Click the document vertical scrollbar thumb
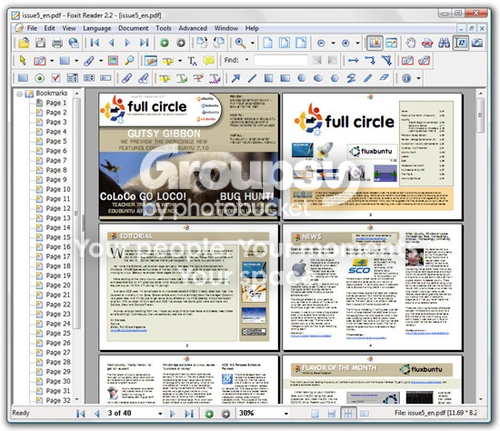Image resolution: width=500 pixels, height=431 pixels. [480, 115]
